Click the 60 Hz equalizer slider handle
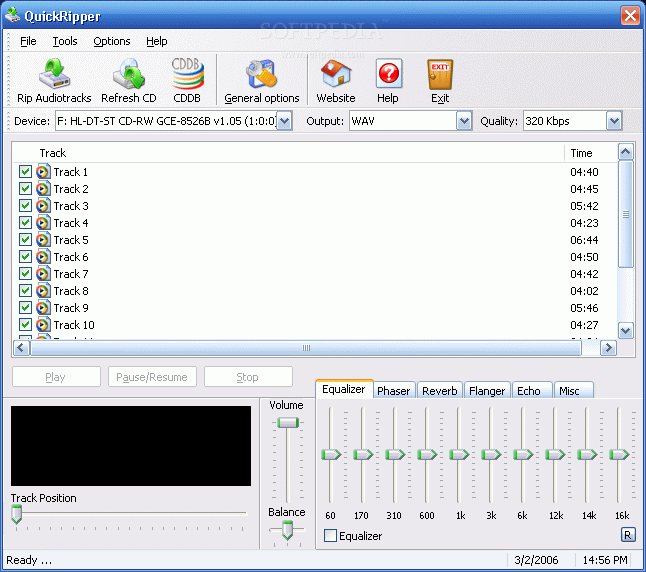 pos(331,455)
